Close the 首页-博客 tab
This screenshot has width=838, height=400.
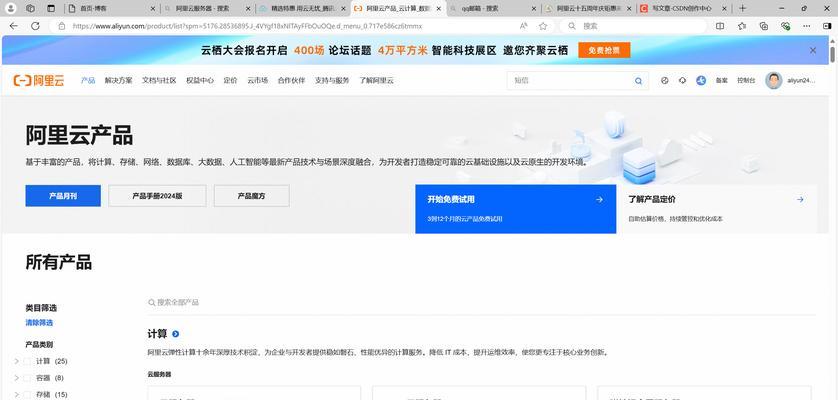click(153, 9)
